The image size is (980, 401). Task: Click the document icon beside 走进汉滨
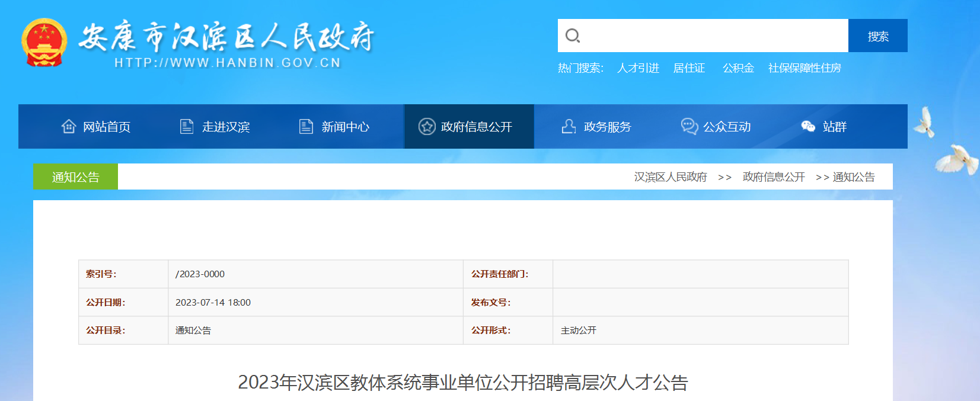187,126
